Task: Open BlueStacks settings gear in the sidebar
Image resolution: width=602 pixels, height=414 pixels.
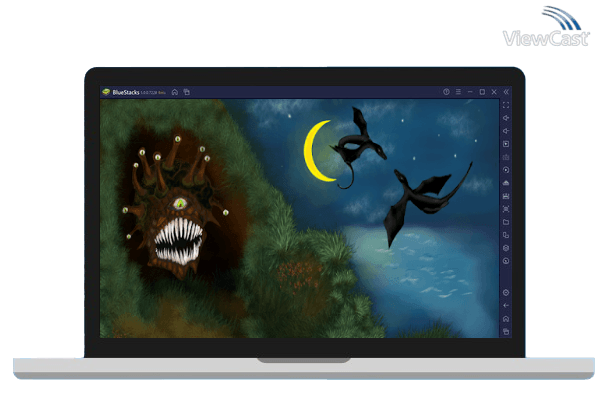Action: point(506,293)
